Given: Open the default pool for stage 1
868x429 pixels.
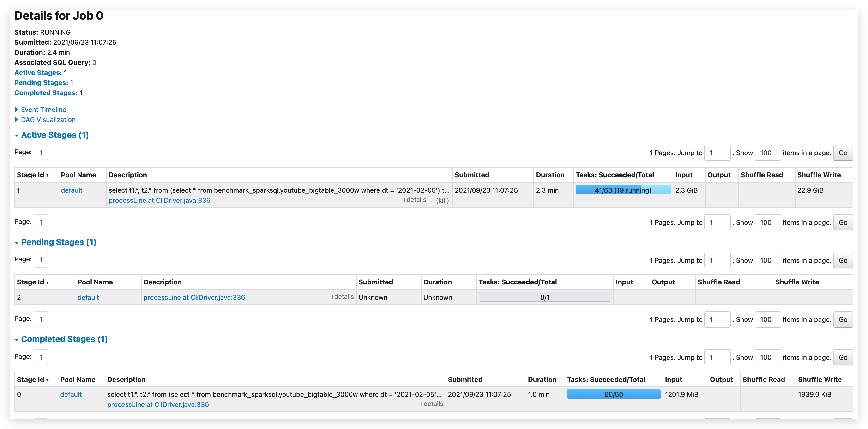Looking at the screenshot, I should 72,190.
